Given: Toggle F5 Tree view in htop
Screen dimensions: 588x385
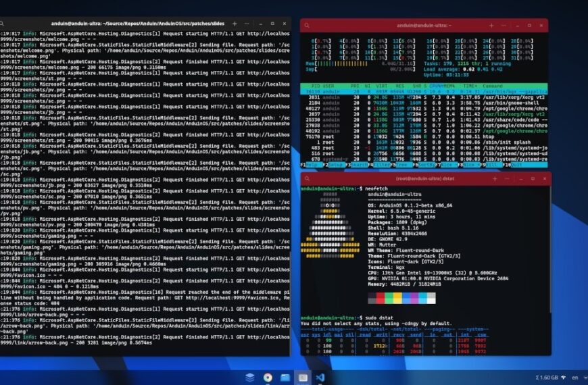Looking at the screenshot, I should (401, 165).
